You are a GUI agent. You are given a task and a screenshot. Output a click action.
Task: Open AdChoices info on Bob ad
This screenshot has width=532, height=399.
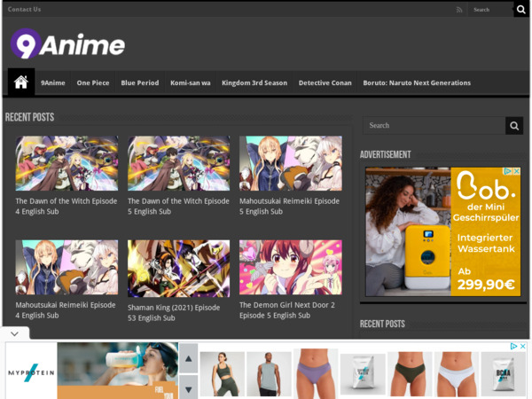pyautogui.click(x=508, y=171)
